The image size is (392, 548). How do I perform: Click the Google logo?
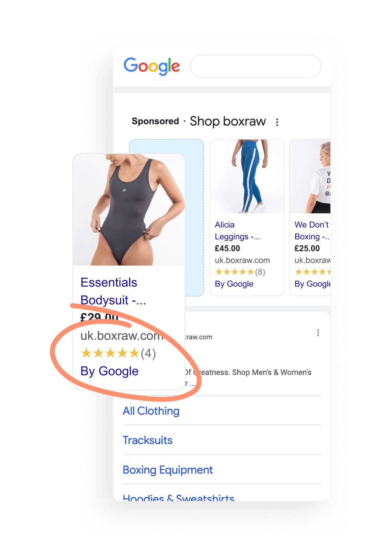point(152,66)
